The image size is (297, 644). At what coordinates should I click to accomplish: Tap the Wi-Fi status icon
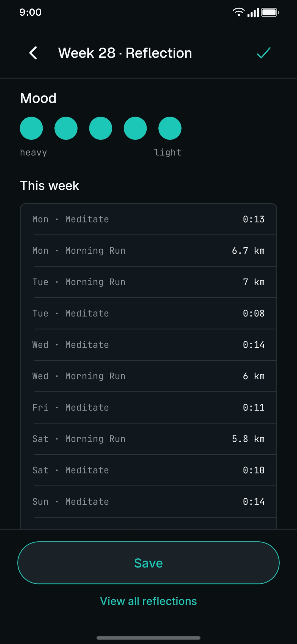(x=238, y=12)
